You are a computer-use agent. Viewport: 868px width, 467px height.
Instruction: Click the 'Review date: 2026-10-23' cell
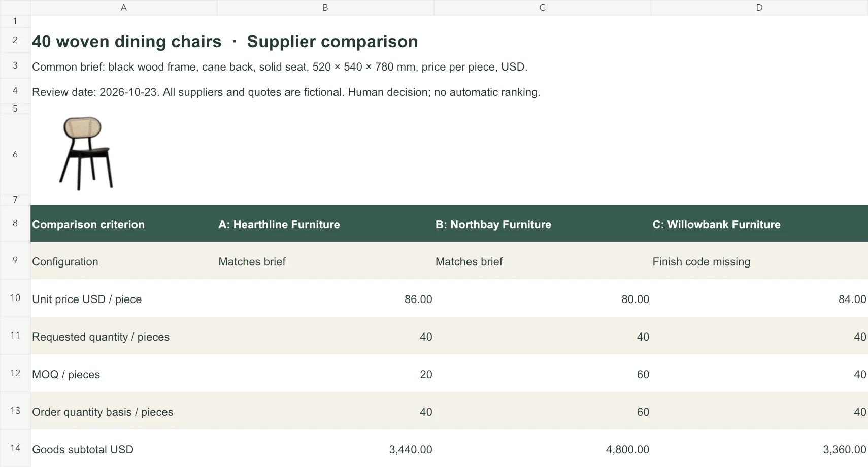pos(286,92)
